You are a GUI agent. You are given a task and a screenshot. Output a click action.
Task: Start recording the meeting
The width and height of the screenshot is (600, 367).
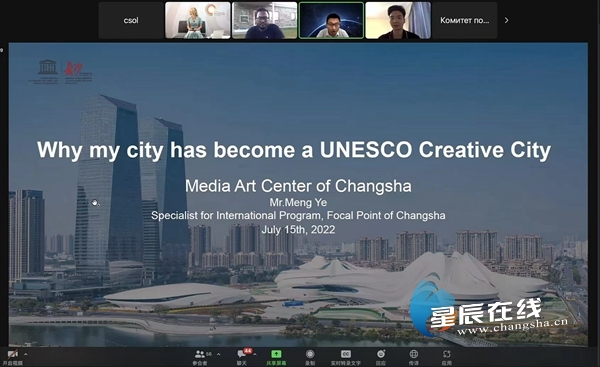(x=310, y=357)
